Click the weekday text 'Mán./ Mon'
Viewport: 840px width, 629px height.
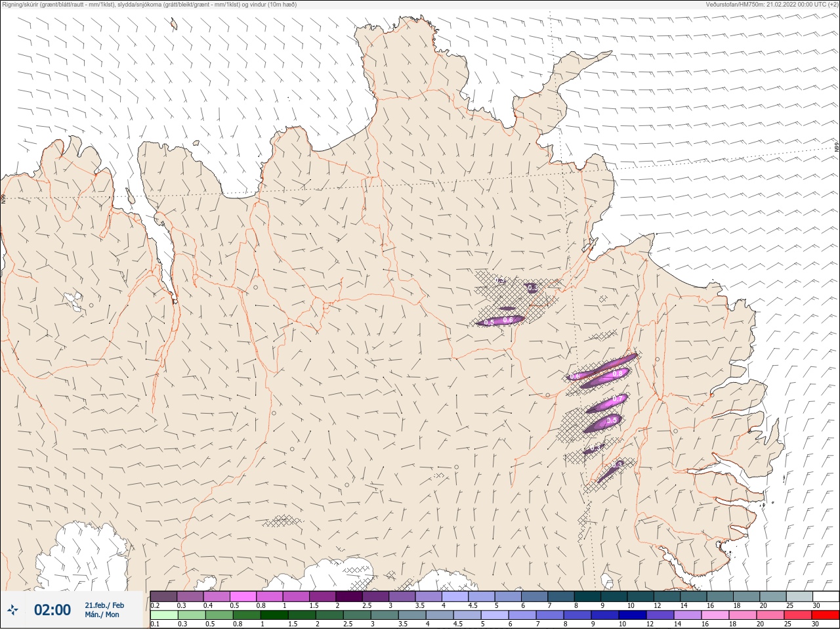[102, 615]
